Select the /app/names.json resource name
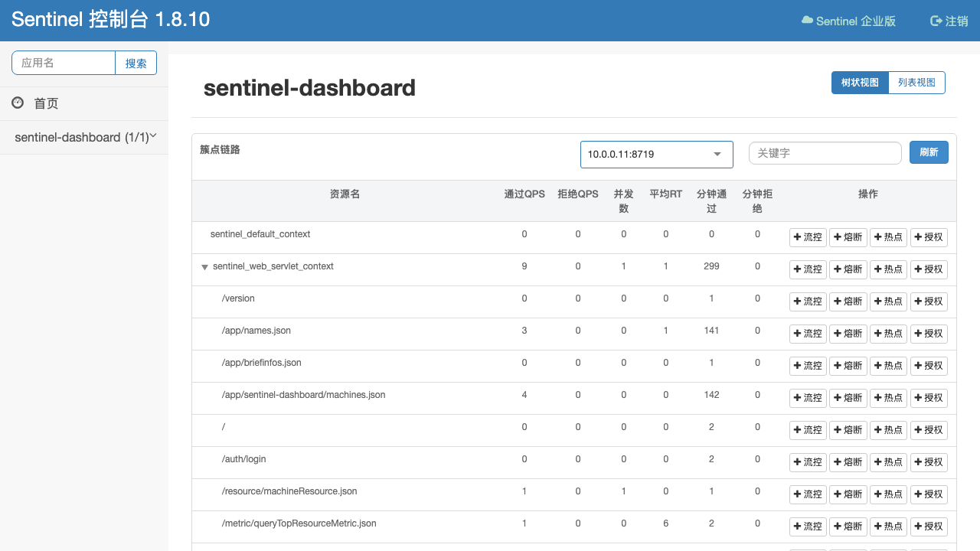This screenshot has width=980, height=551. (x=256, y=331)
